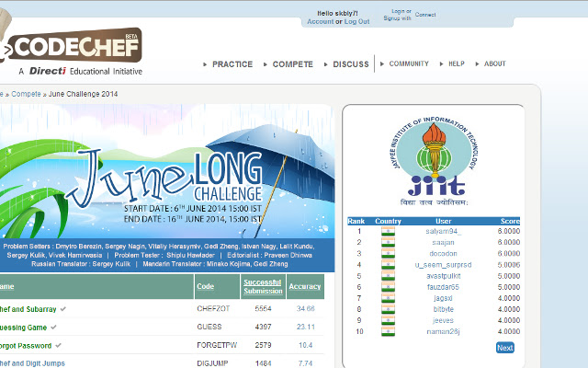Open the COMMUNITY menu
Image resolution: width=588 pixels, height=368 pixels.
(409, 63)
